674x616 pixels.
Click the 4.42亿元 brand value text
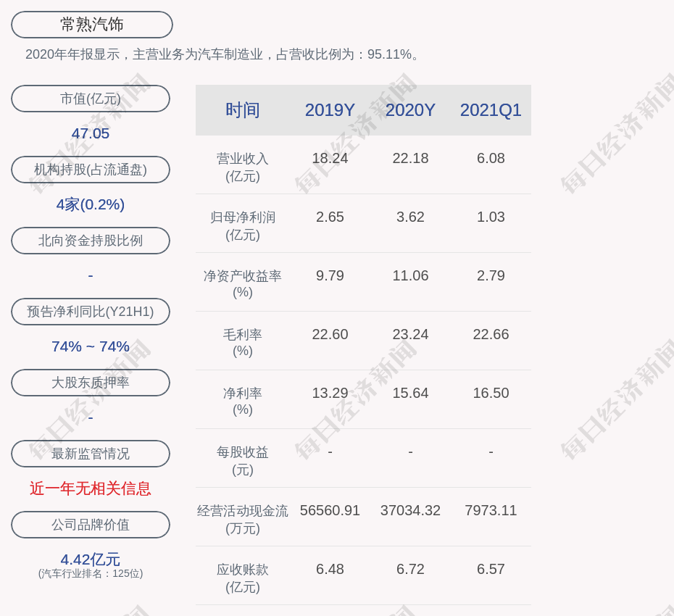(91, 559)
